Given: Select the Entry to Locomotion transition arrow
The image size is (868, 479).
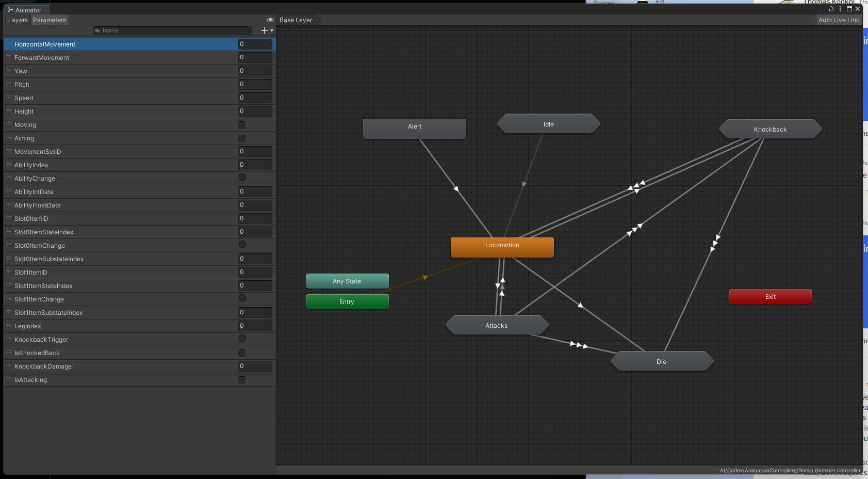Looking at the screenshot, I should [425, 277].
